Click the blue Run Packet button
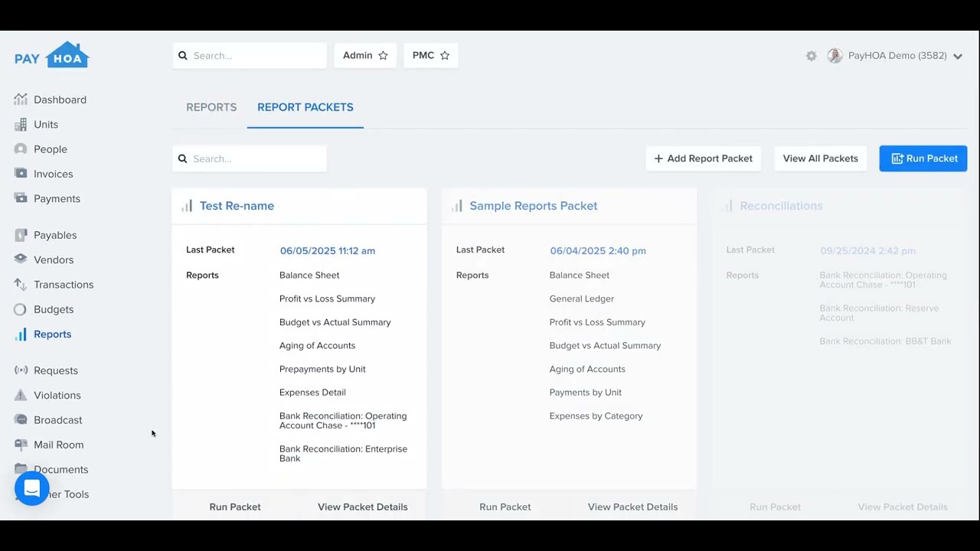This screenshot has height=551, width=980. [x=923, y=158]
